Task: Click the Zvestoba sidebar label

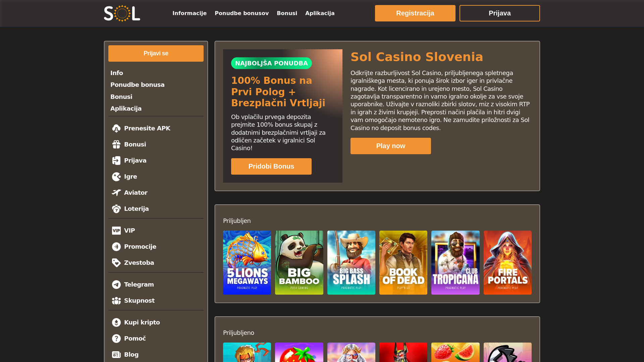Action: 139,263
